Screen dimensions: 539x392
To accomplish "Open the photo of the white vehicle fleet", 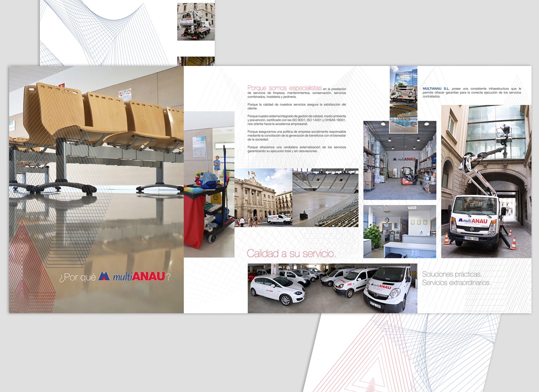I will [x=332, y=288].
